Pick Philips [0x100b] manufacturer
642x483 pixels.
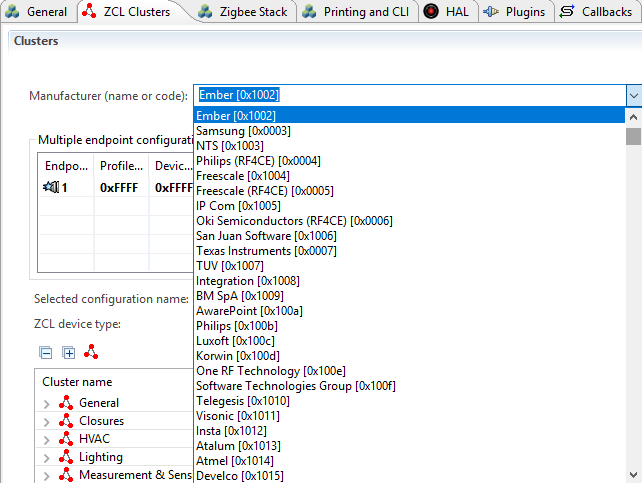[x=409, y=326]
